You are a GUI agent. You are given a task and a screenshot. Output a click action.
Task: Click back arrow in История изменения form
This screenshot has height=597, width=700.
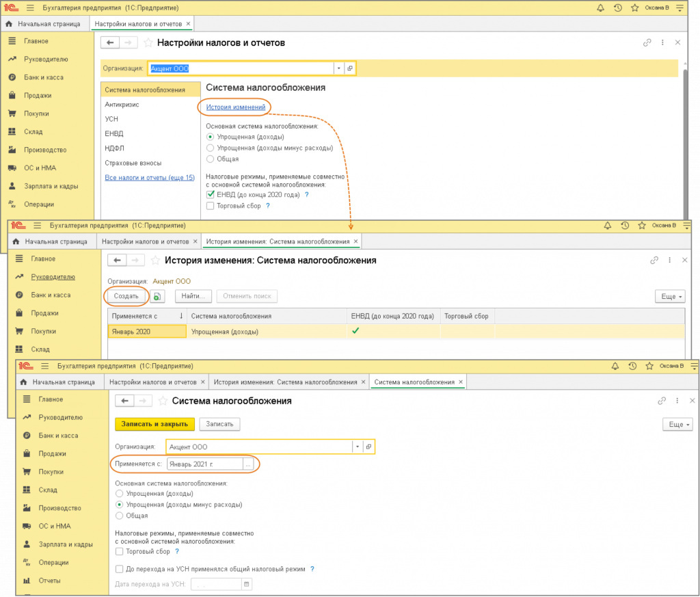click(x=118, y=261)
